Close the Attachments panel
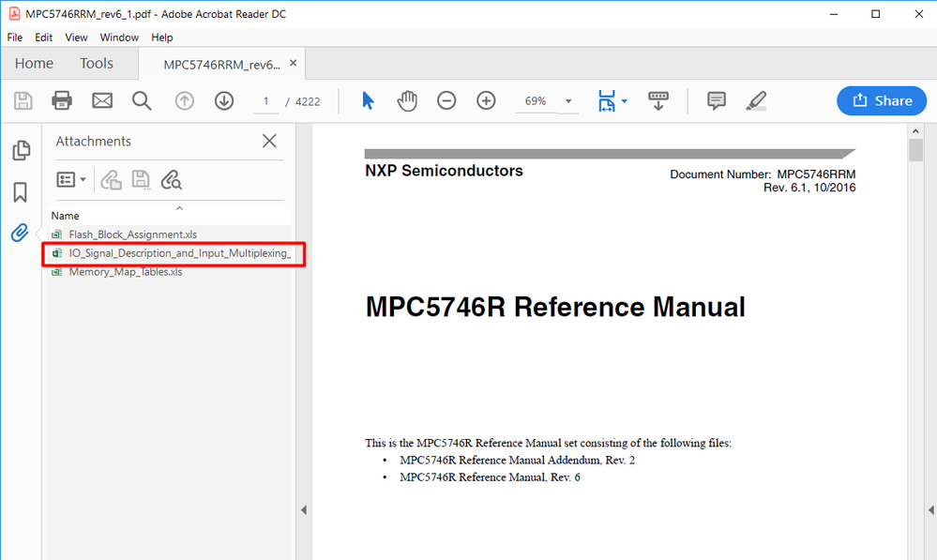 pos(269,141)
